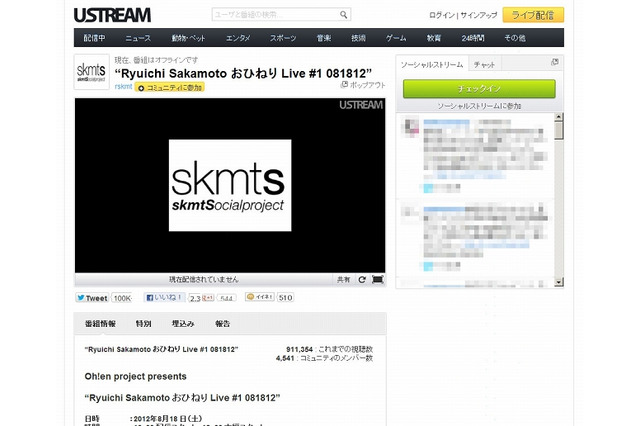
Task: Click the Google +1 button
Action: pyautogui.click(x=208, y=298)
